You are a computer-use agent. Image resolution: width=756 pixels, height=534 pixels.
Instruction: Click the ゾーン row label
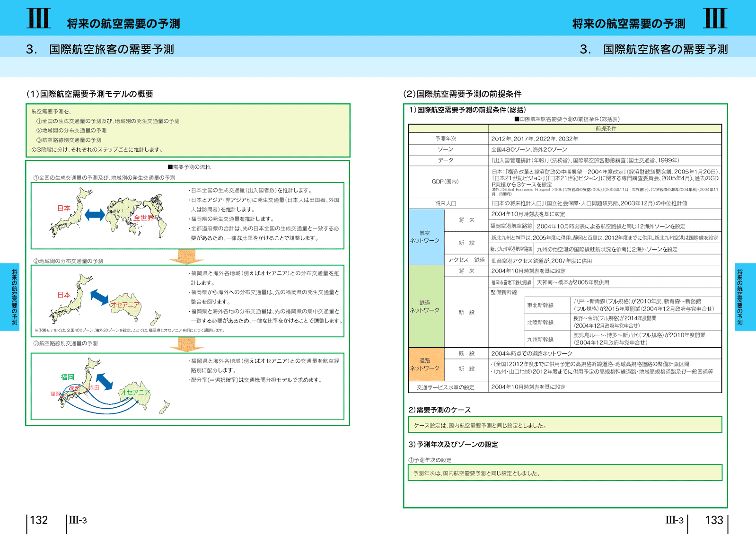pyautogui.click(x=446, y=149)
